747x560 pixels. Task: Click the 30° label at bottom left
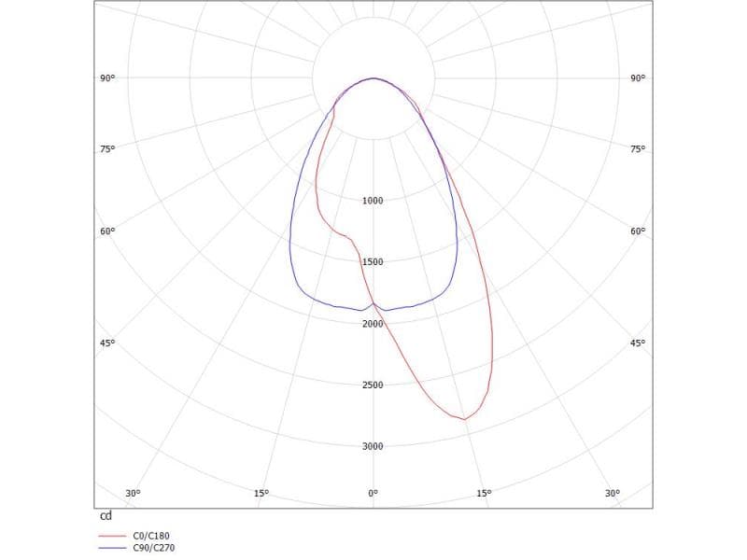point(133,493)
